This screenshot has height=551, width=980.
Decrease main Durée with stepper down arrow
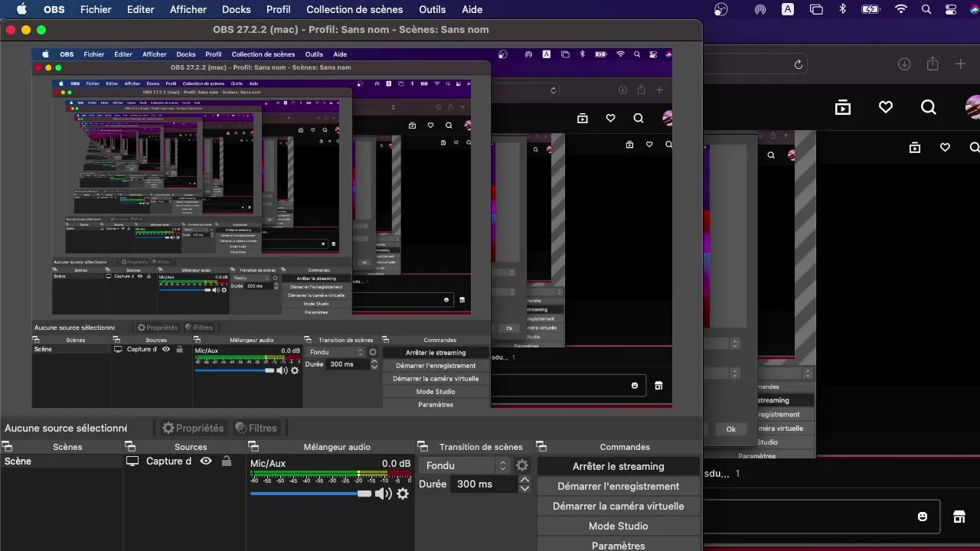coord(524,488)
